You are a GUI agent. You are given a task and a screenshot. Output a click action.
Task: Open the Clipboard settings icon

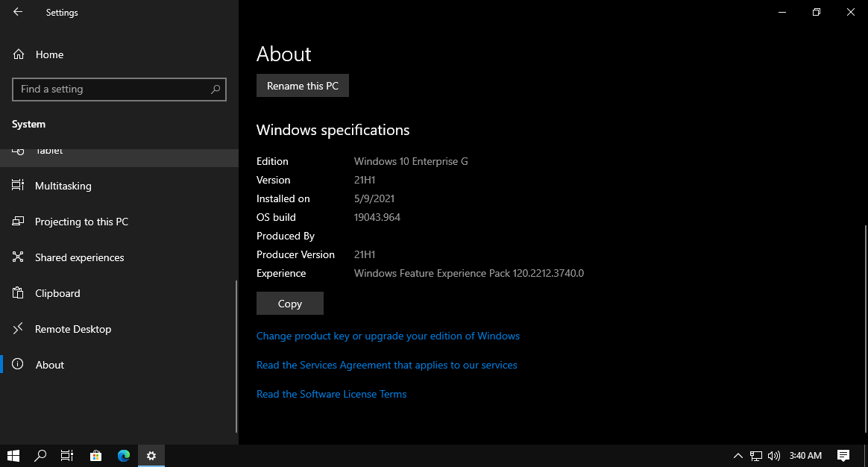coord(18,292)
